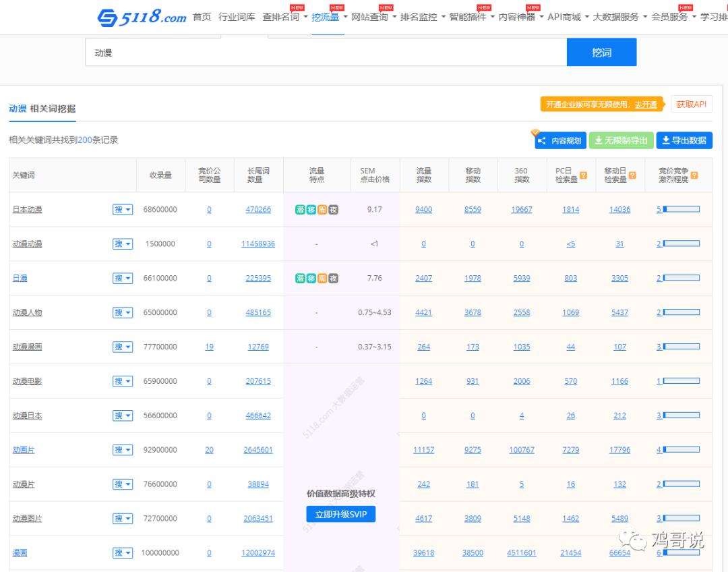
Task: Click the blue 移 tag on 日本动漫 row
Action: (311, 209)
